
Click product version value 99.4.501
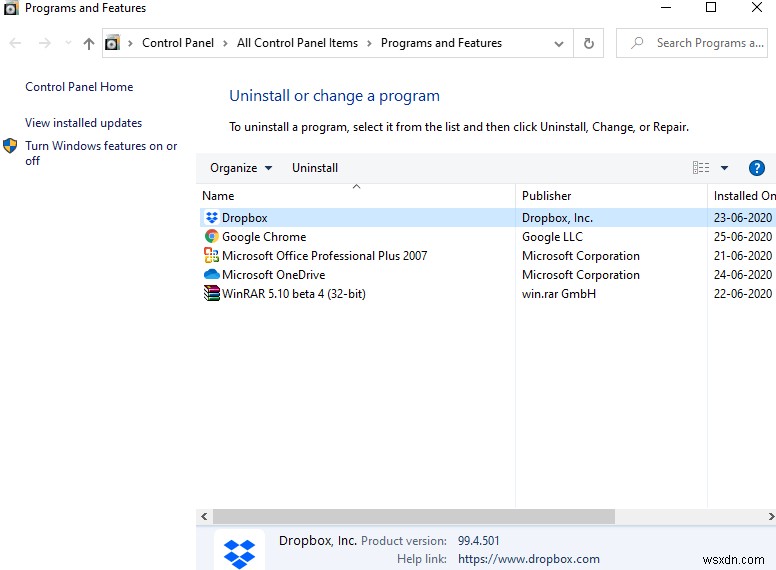pyautogui.click(x=479, y=540)
